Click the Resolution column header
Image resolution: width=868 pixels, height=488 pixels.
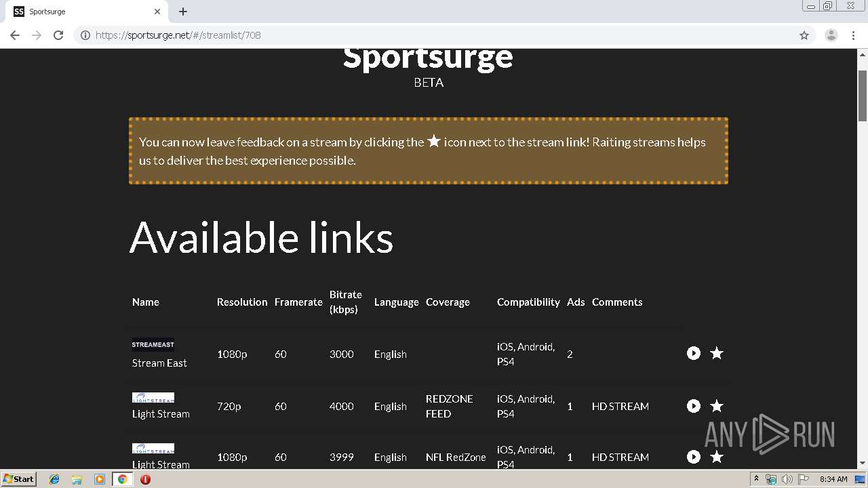[242, 302]
